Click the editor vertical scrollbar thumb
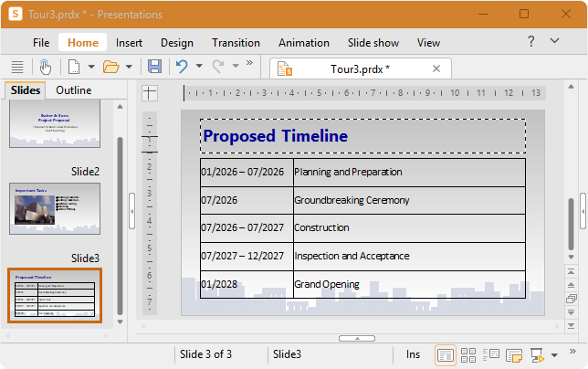The image size is (588, 369). click(572, 224)
